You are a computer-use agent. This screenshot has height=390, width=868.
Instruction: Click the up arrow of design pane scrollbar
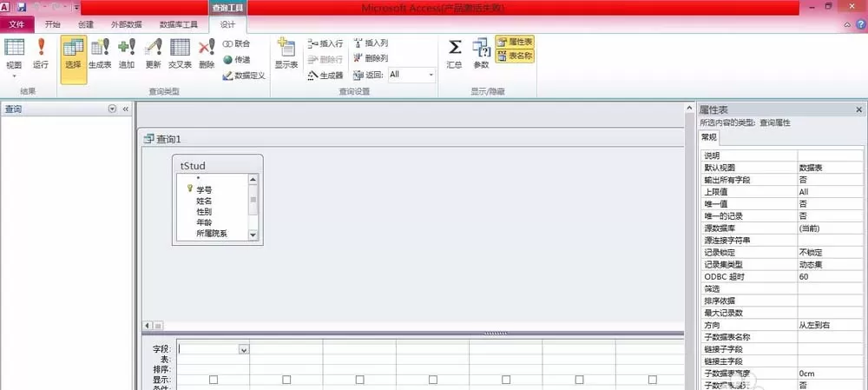690,108
